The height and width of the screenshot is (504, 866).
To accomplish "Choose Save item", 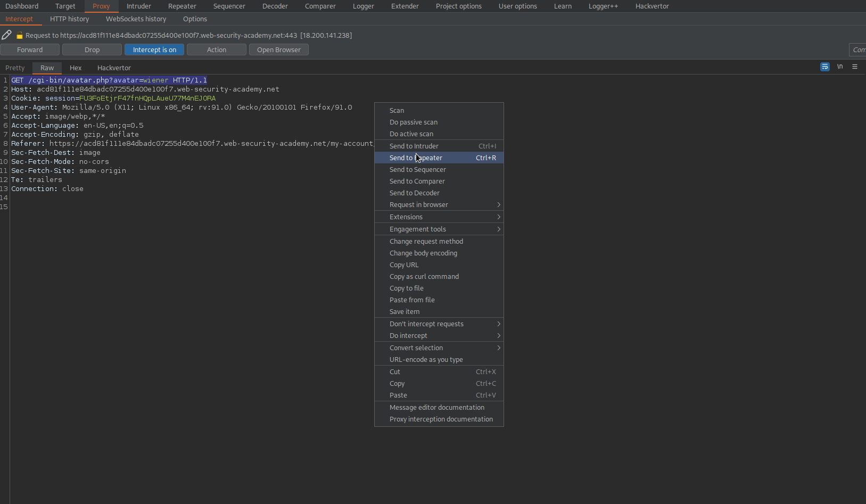I will [x=439, y=311].
